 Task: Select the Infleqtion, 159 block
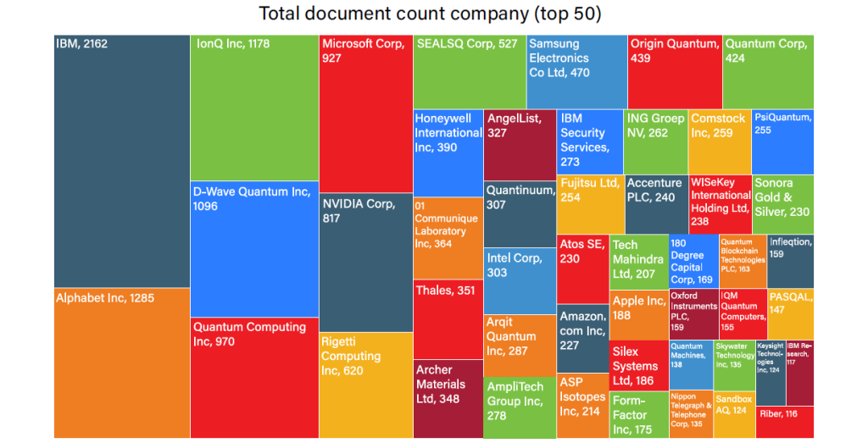pyautogui.click(x=791, y=261)
